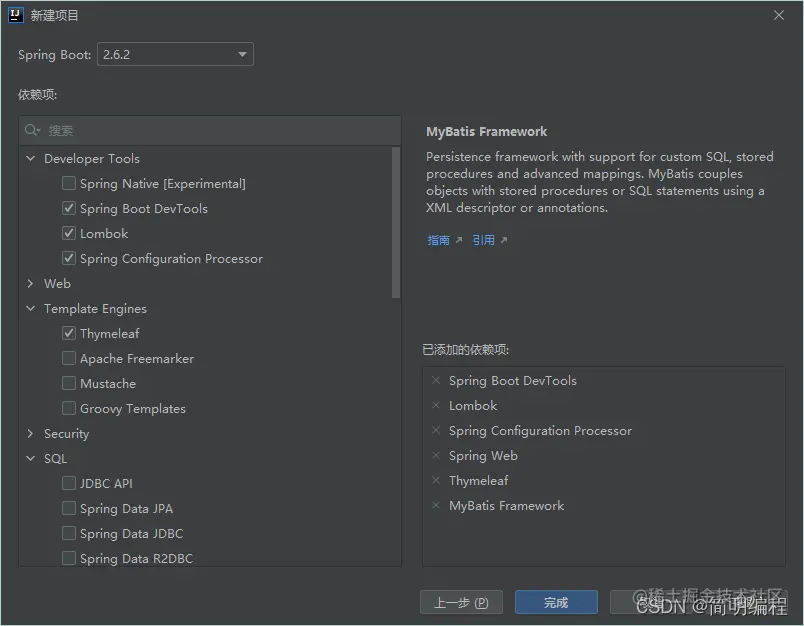Uncheck the Lombok dependency
Image resolution: width=804 pixels, height=626 pixels.
pyautogui.click(x=69, y=233)
